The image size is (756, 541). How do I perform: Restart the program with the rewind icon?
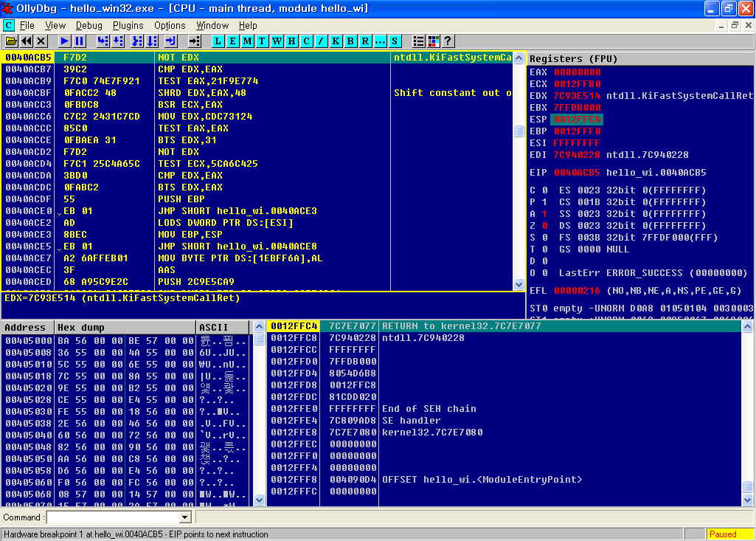(x=27, y=41)
